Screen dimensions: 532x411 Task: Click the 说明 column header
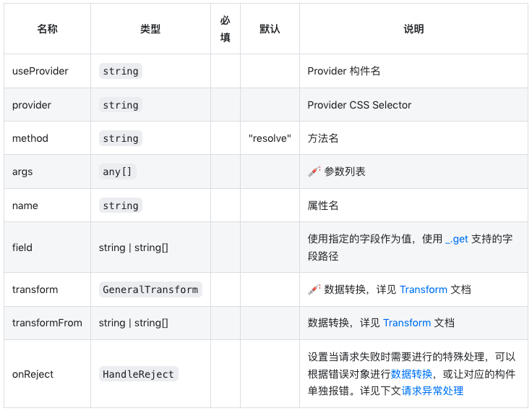click(413, 29)
